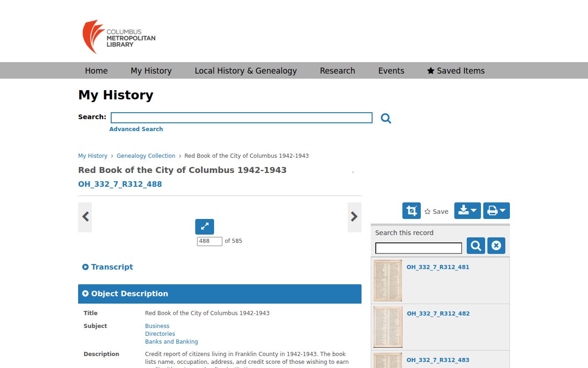Screen dimensions: 588x368
Task: Clear record search with the X button
Action: pos(496,246)
